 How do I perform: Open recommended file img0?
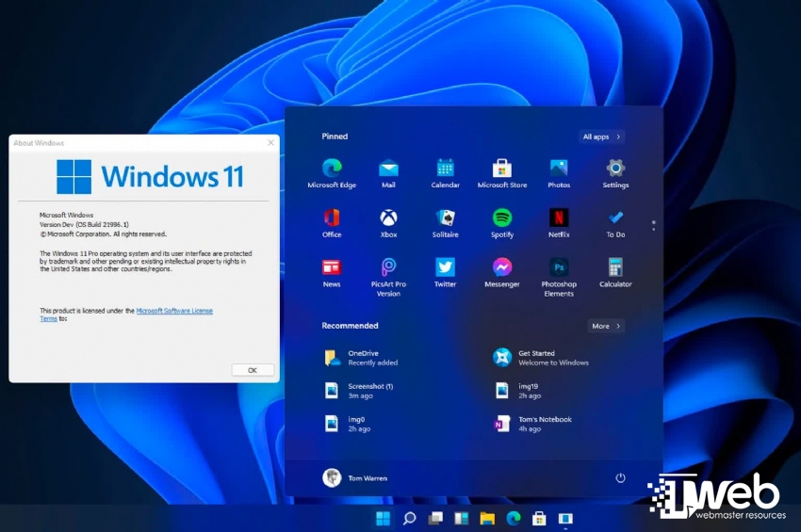point(348,424)
